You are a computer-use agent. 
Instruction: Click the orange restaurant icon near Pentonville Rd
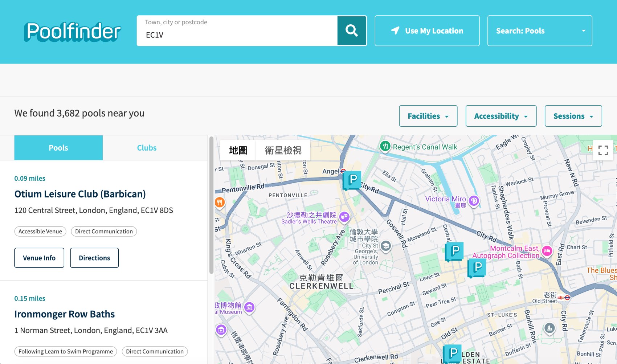point(219,202)
